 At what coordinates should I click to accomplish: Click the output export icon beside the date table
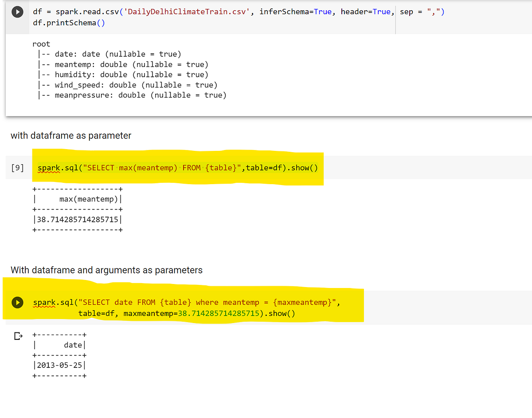tap(17, 336)
